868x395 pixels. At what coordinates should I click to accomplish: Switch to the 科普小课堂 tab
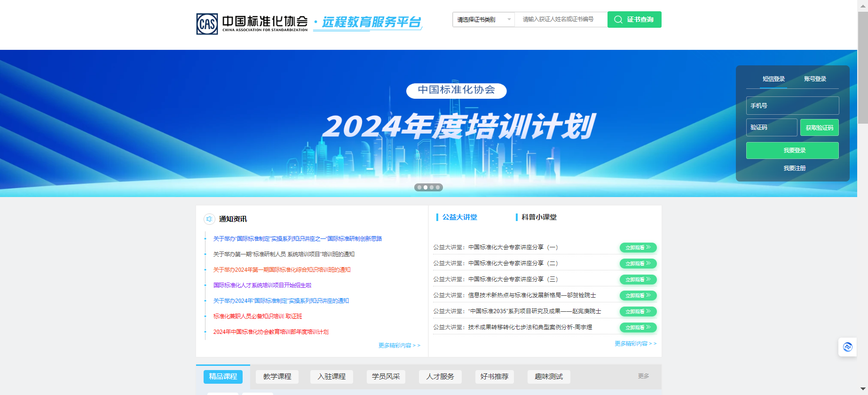(539, 217)
